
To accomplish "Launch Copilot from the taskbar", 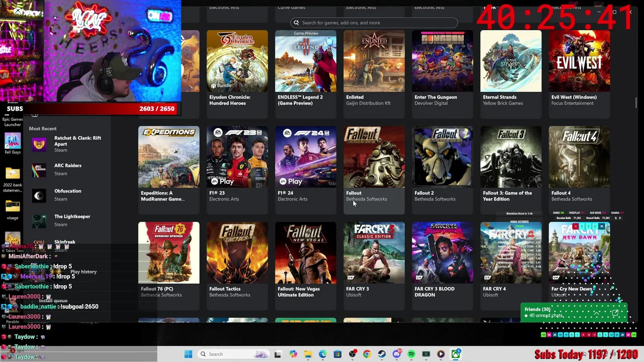I will pos(293,354).
